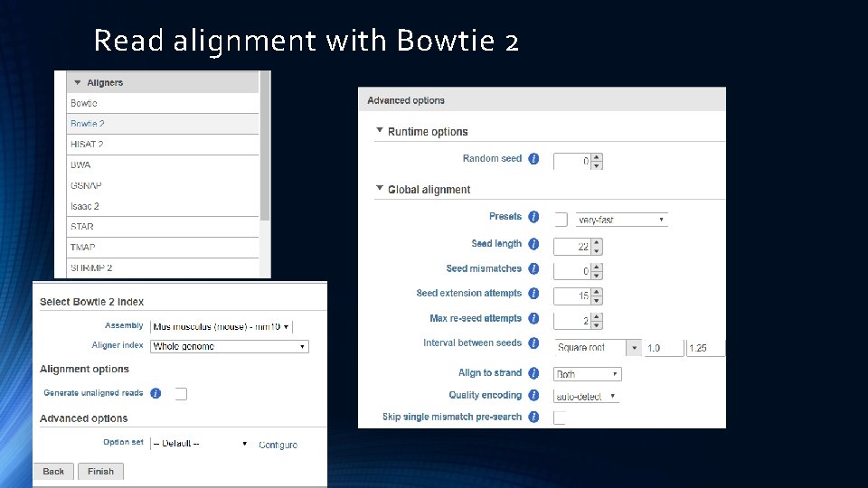Open Aligner index Whole genome dropdown
Viewport: 868px width, 488px height.
coord(229,346)
